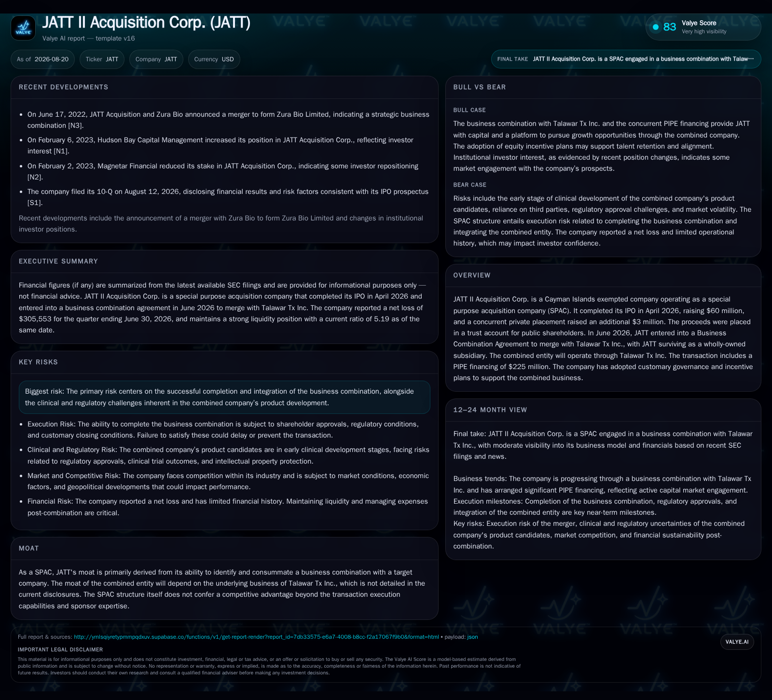The width and height of the screenshot is (772, 700).
Task: Click the gray summary paragraph under Recent Developments
Action: pos(221,224)
